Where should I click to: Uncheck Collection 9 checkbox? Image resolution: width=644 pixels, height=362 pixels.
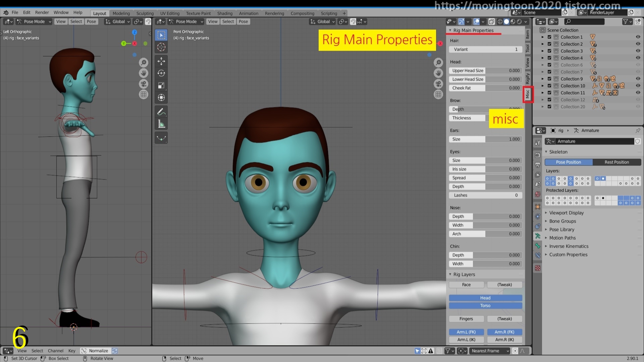click(549, 79)
